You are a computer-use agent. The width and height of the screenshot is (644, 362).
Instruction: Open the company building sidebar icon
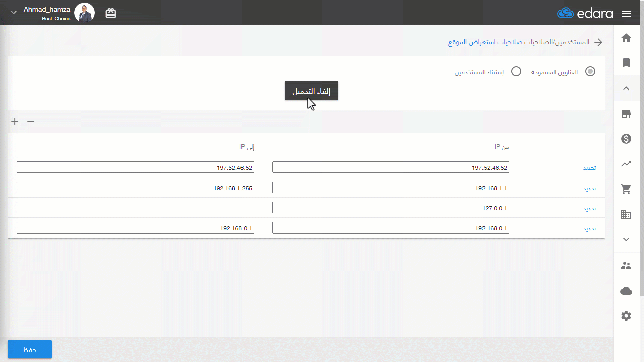click(626, 214)
